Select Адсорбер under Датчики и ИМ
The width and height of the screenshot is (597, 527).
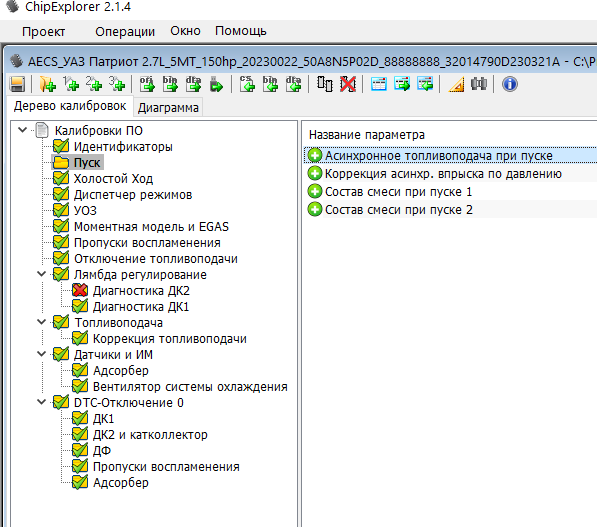point(121,370)
